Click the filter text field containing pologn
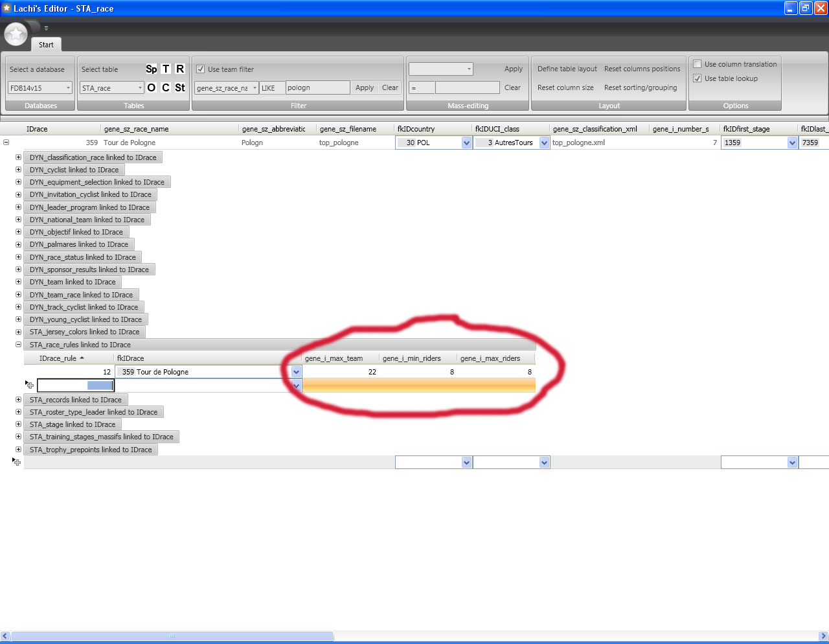Screen dimensions: 829x644 click(317, 87)
